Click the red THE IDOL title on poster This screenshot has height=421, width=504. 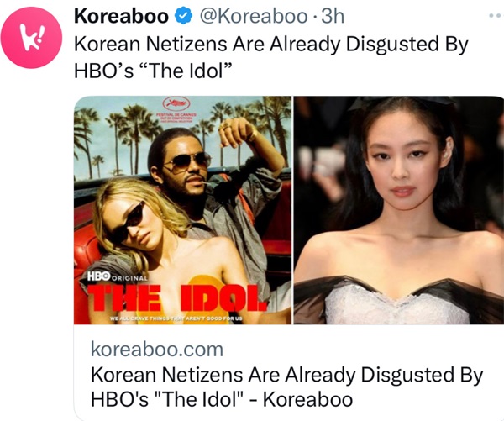(177, 297)
